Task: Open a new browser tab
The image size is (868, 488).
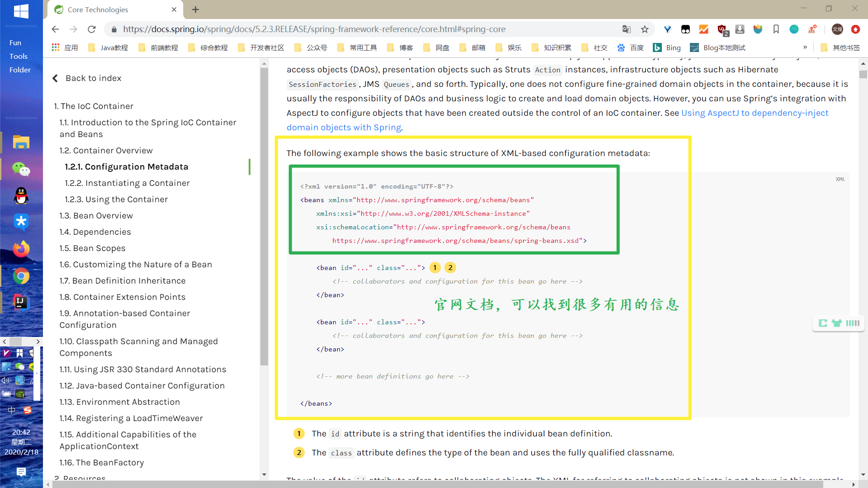Action: [x=195, y=9]
